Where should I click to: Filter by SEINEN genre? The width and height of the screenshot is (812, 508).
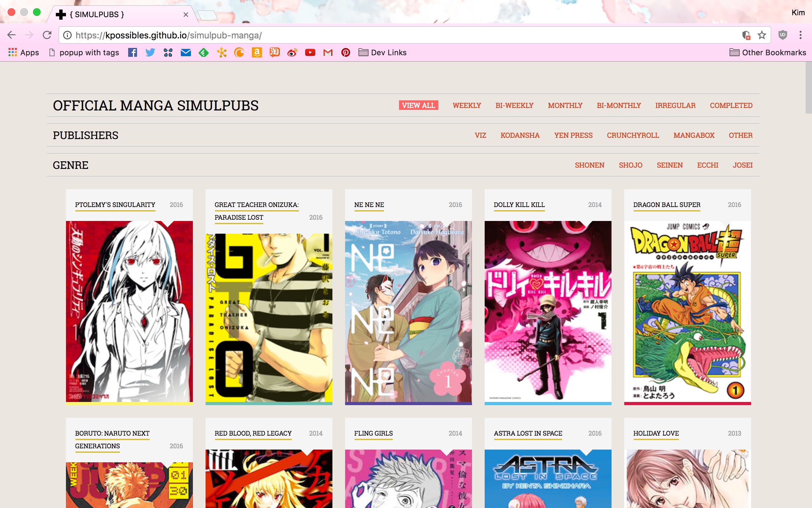[x=670, y=165]
